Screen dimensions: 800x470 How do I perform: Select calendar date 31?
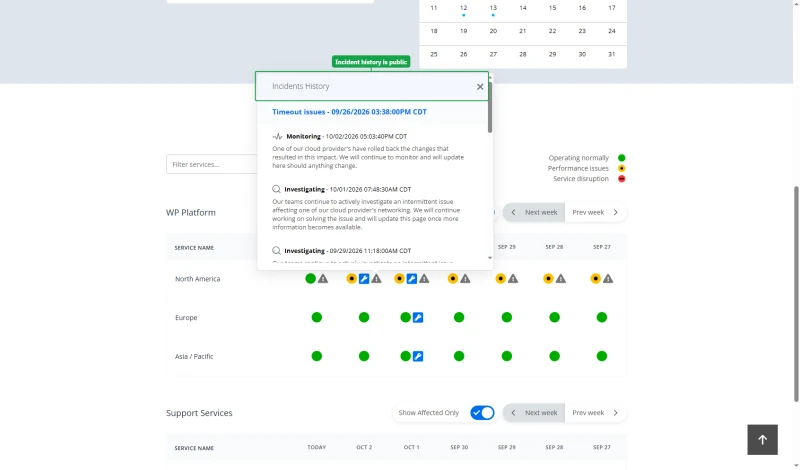pyautogui.click(x=611, y=54)
